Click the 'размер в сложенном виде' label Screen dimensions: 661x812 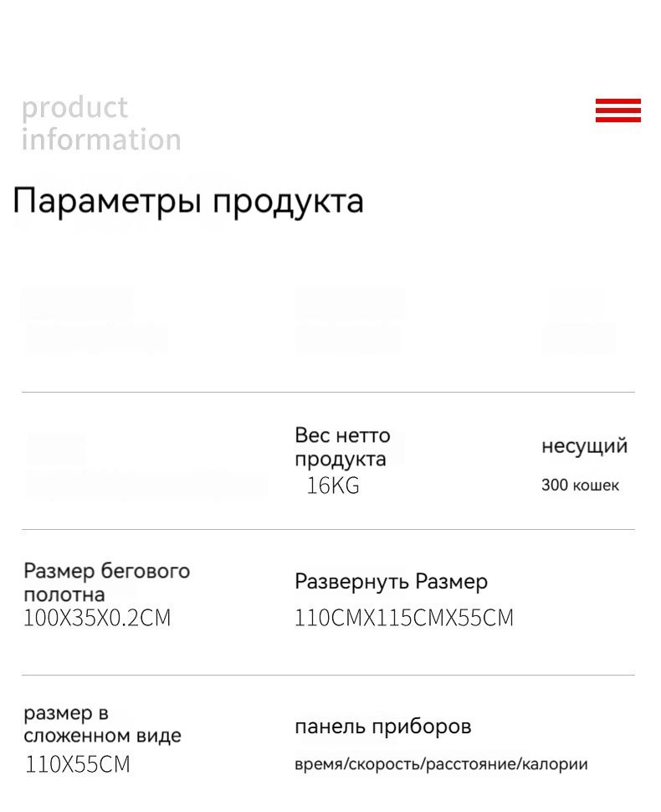(102, 724)
